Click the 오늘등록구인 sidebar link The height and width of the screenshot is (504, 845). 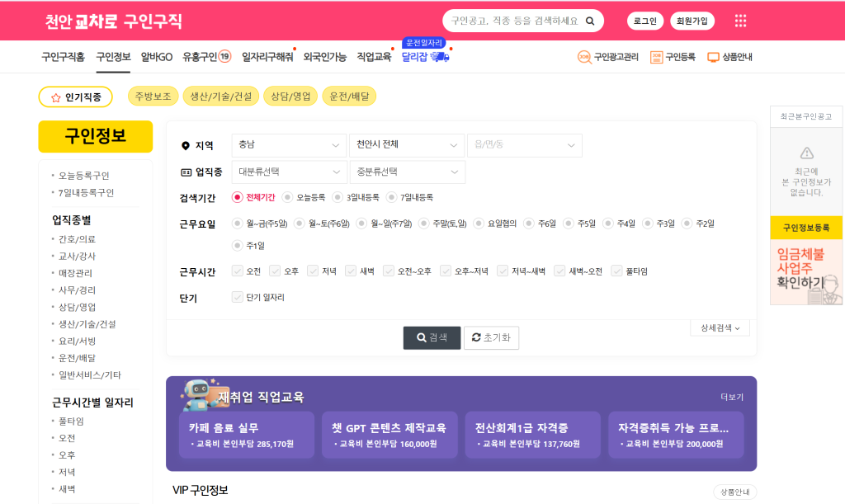coord(83,176)
